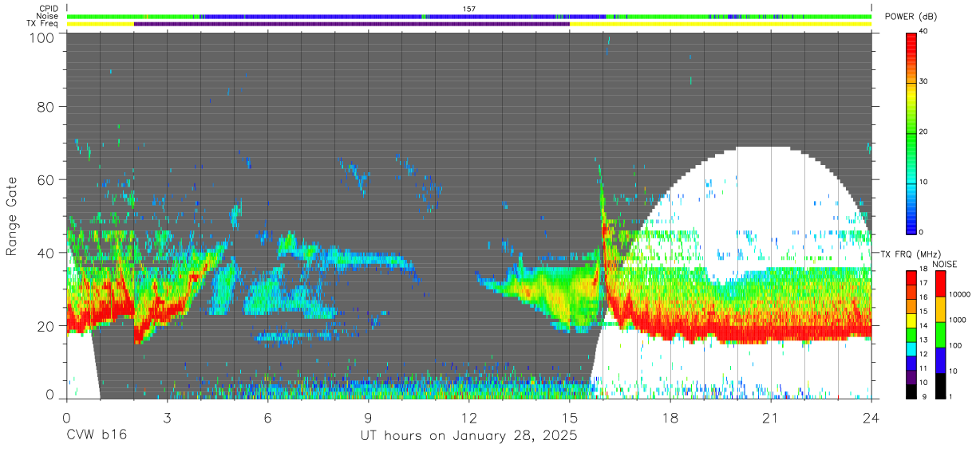Click the Noise row label at top left
Viewport: 980px width, 452px height.
click(x=49, y=16)
